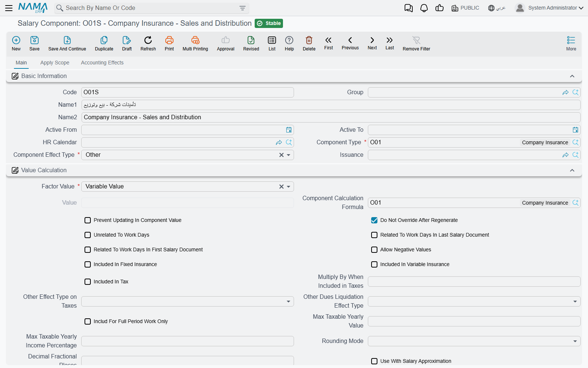Open Active From calendar picker

click(289, 130)
